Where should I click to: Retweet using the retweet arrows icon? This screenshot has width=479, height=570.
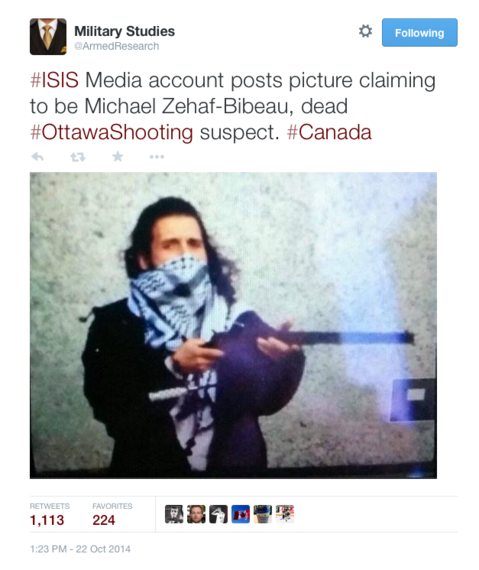(x=78, y=157)
